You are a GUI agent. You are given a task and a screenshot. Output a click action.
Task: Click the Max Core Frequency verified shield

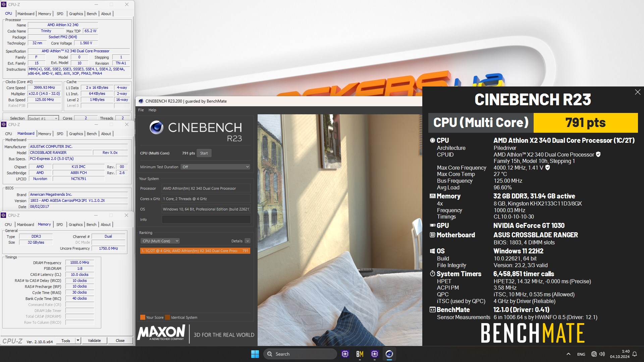[x=547, y=168]
